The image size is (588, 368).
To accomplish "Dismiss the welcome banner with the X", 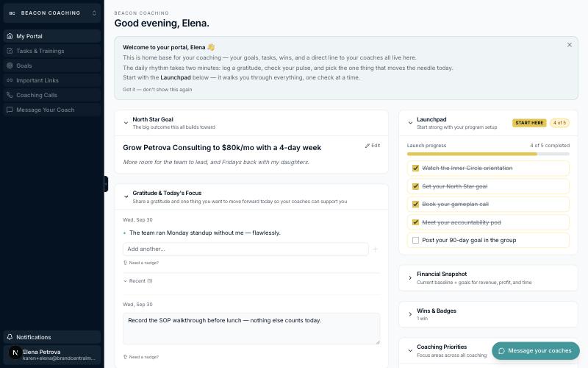I will click(569, 45).
